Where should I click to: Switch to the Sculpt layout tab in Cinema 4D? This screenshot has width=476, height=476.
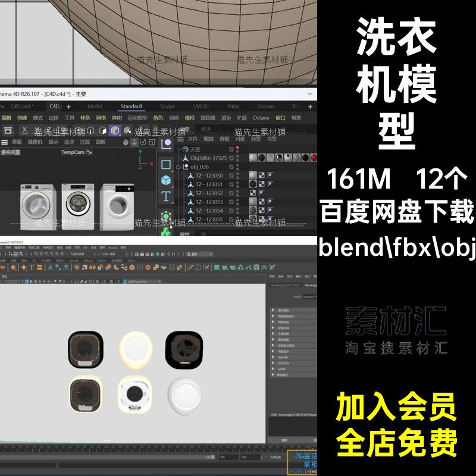[x=167, y=107]
